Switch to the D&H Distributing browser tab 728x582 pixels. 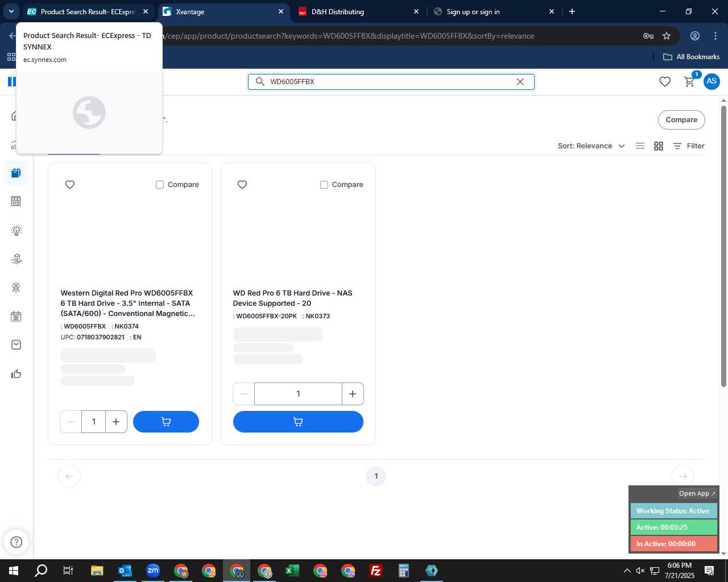click(x=359, y=11)
